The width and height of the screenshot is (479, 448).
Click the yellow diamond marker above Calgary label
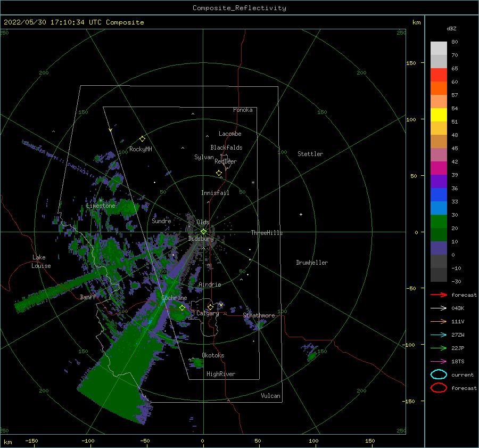(x=210, y=307)
